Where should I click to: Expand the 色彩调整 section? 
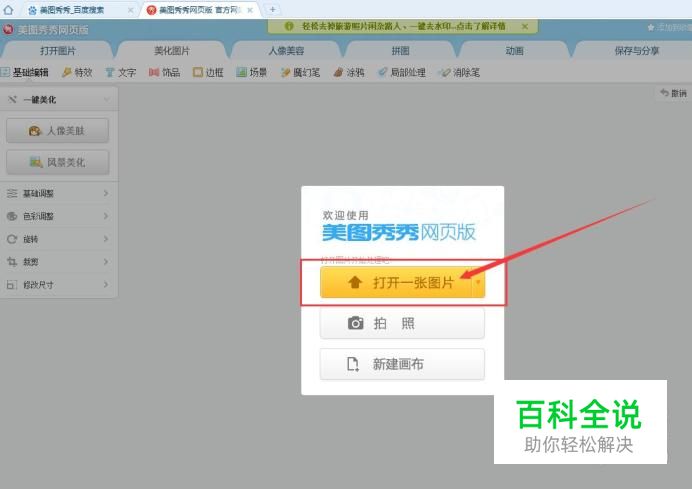pyautogui.click(x=58, y=216)
